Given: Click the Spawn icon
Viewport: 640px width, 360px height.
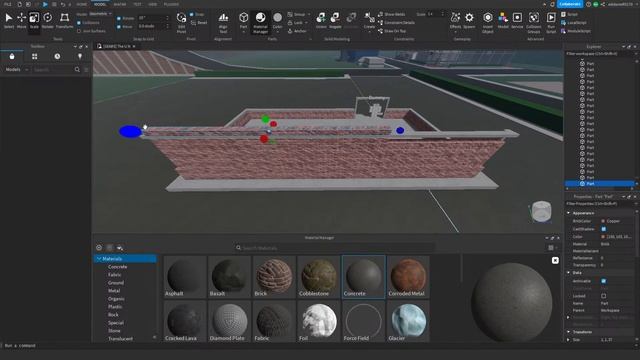Looking at the screenshot, I should point(469,20).
